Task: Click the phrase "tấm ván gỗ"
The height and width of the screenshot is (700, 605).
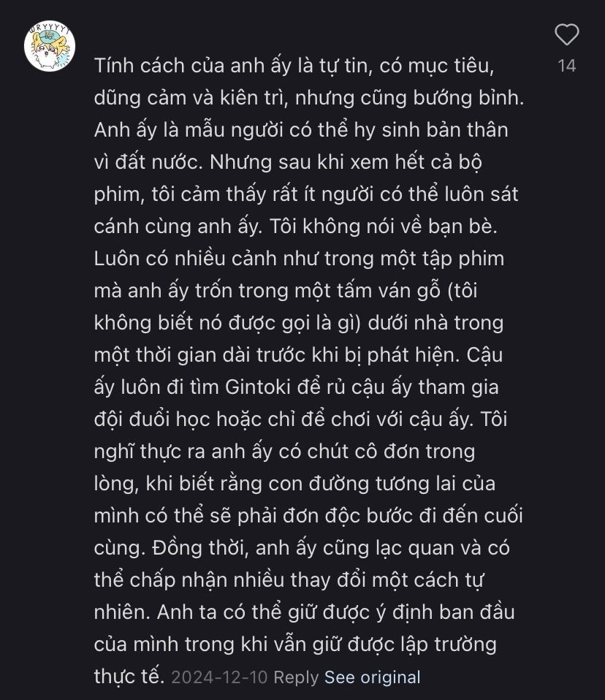Action: click(x=408, y=290)
